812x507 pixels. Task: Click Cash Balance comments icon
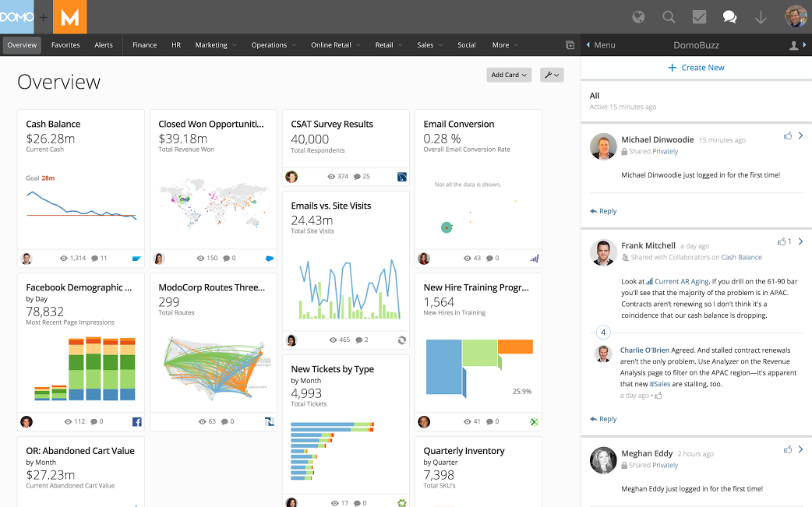coord(95,258)
